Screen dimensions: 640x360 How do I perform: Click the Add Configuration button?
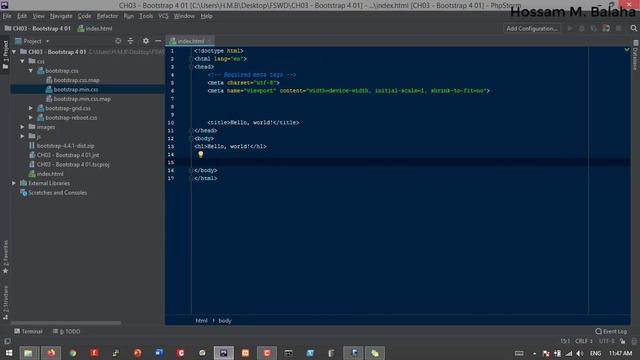(x=531, y=29)
